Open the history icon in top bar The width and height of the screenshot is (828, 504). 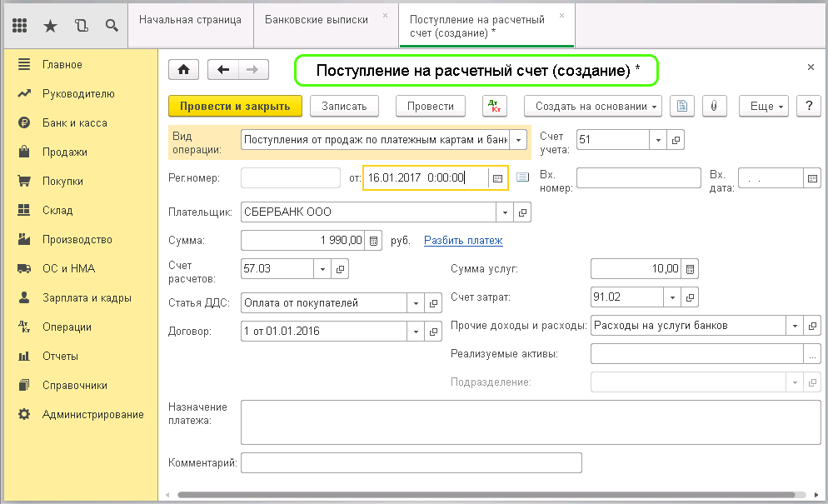(81, 25)
